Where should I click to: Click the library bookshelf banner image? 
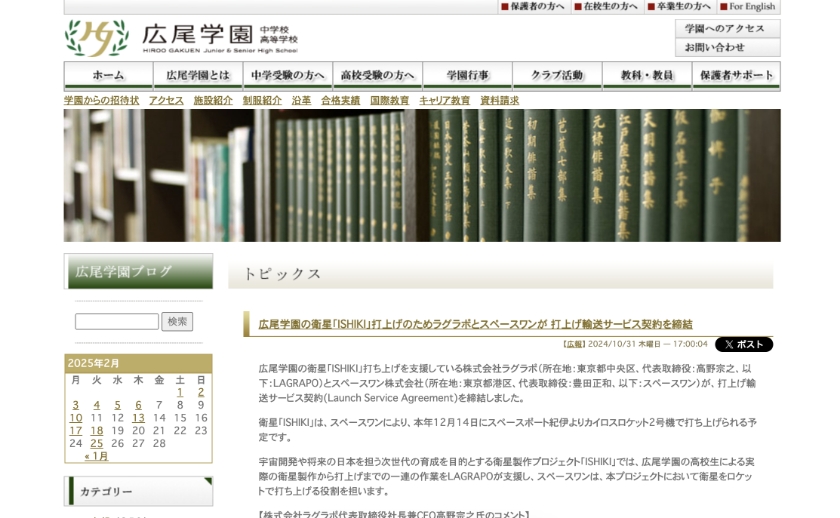pos(422,176)
